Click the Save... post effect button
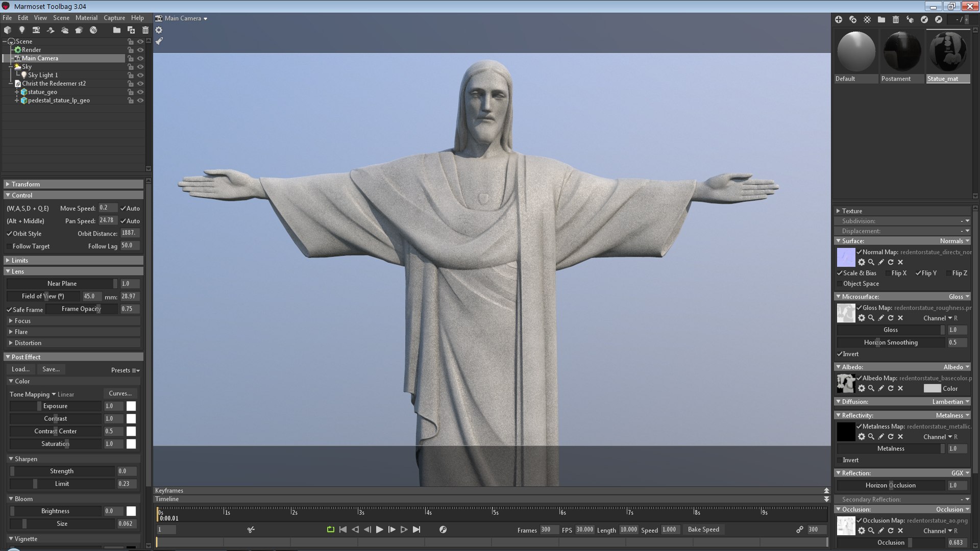Viewport: 980px width, 551px height. 51,369
